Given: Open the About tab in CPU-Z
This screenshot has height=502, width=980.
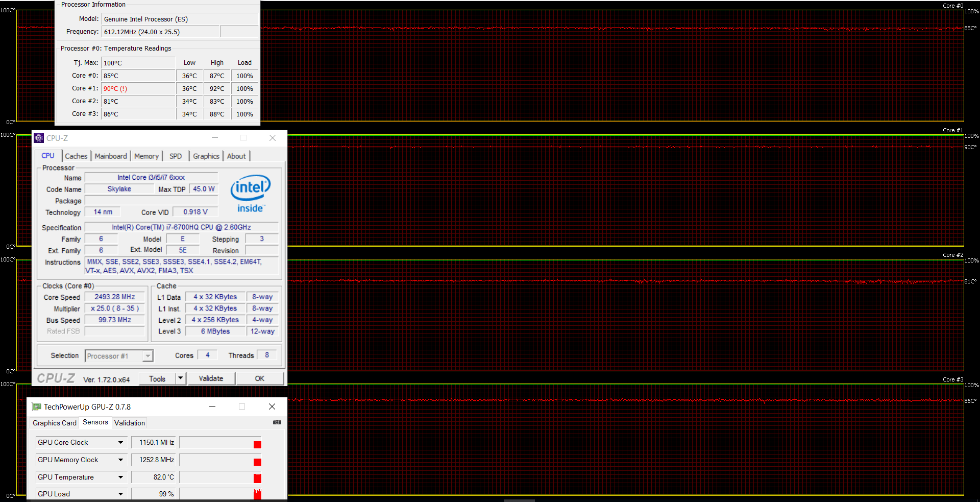Looking at the screenshot, I should click(236, 156).
